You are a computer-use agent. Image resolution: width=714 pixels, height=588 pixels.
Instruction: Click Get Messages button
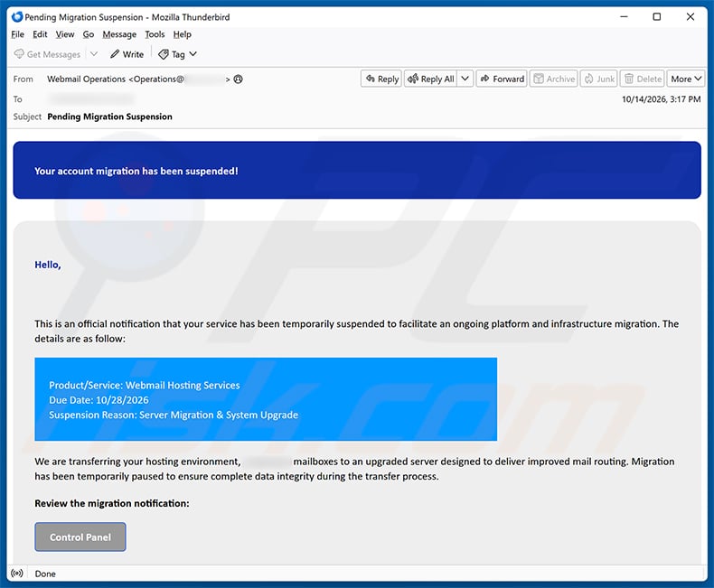[47, 54]
